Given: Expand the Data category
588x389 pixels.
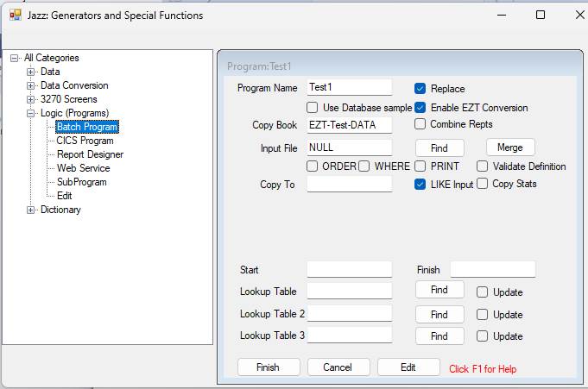Looking at the screenshot, I should tap(31, 72).
